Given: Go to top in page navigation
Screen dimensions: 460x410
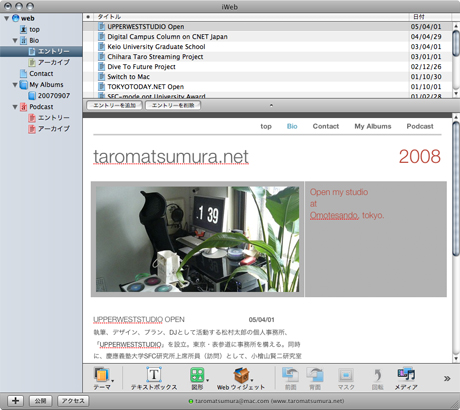Looking at the screenshot, I should (x=266, y=126).
